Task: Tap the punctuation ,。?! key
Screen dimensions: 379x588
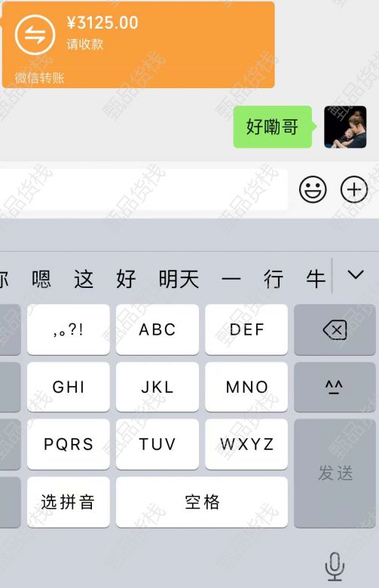Action: 69,329
